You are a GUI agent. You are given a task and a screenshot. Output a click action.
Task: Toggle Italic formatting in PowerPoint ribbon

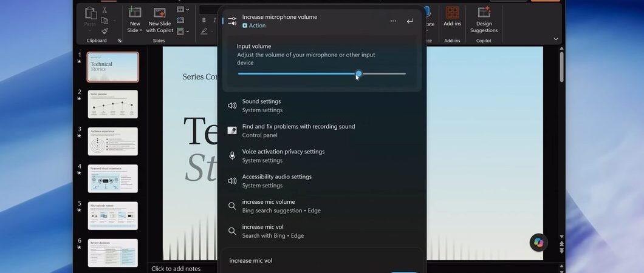214,20
